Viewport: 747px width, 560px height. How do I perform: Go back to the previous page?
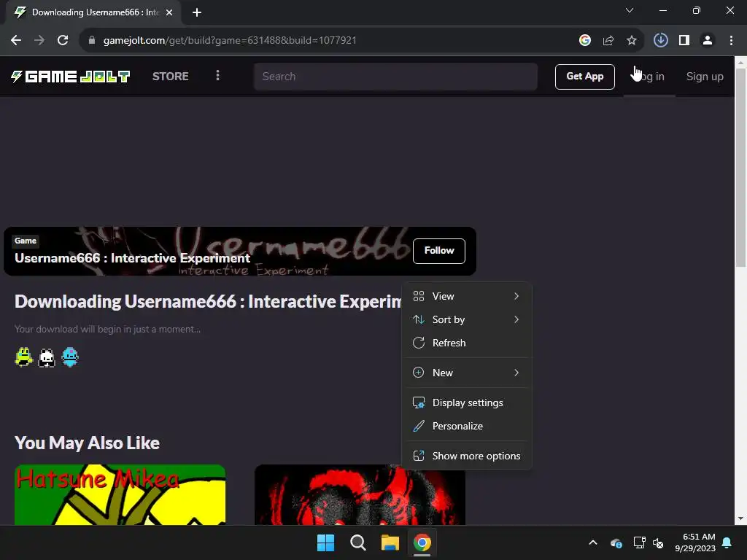[x=16, y=41]
